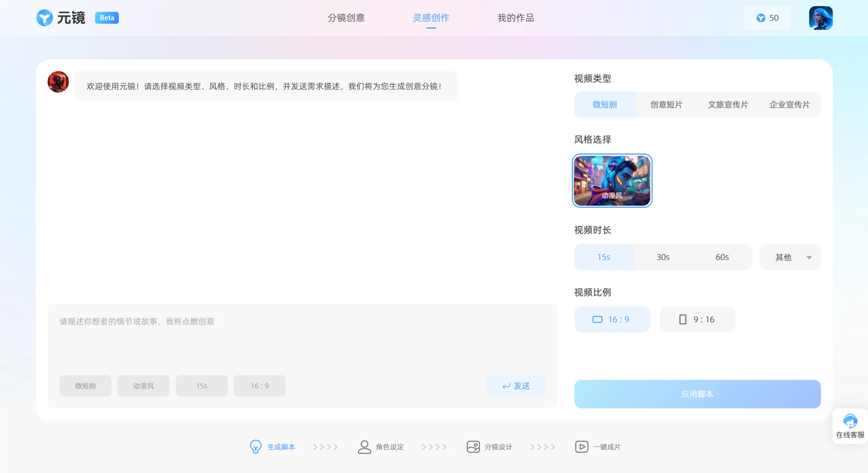Switch to the 分镜创意 tab
Screen dimensions: 868x473
point(346,18)
